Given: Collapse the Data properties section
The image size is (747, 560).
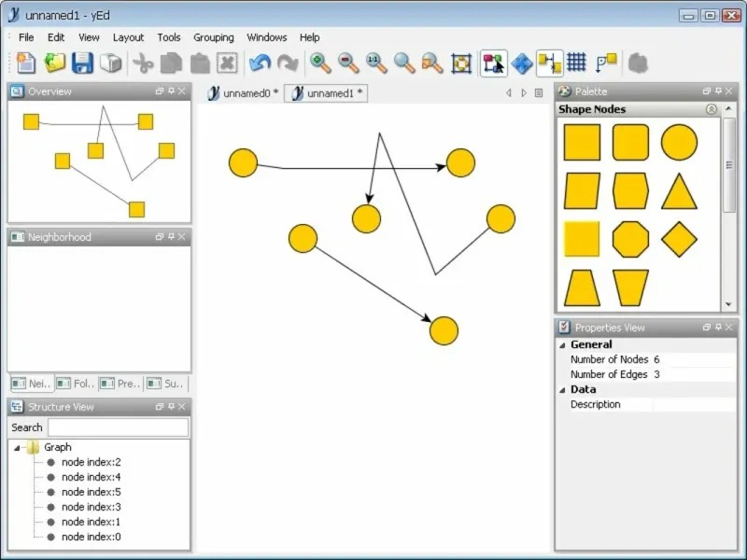Looking at the screenshot, I should 562,389.
